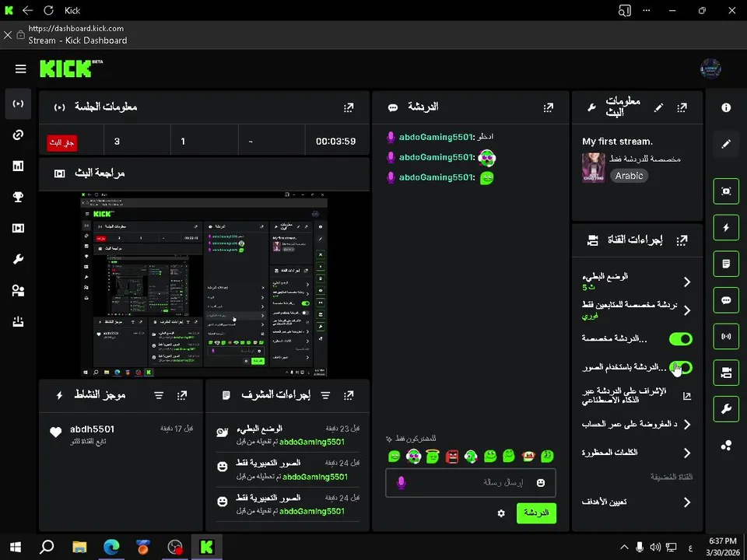Disable the first chat-mode toggle (الدردشة مخصصة)
The image size is (747, 560).
point(681,339)
